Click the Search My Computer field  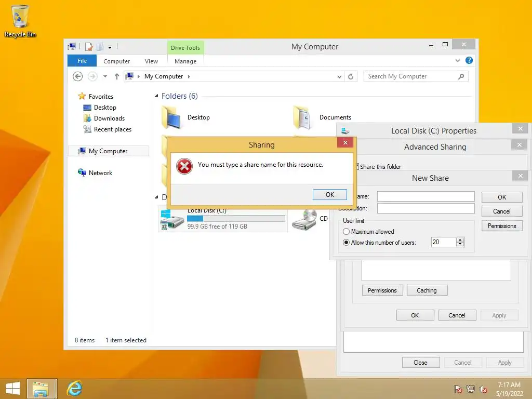point(411,77)
